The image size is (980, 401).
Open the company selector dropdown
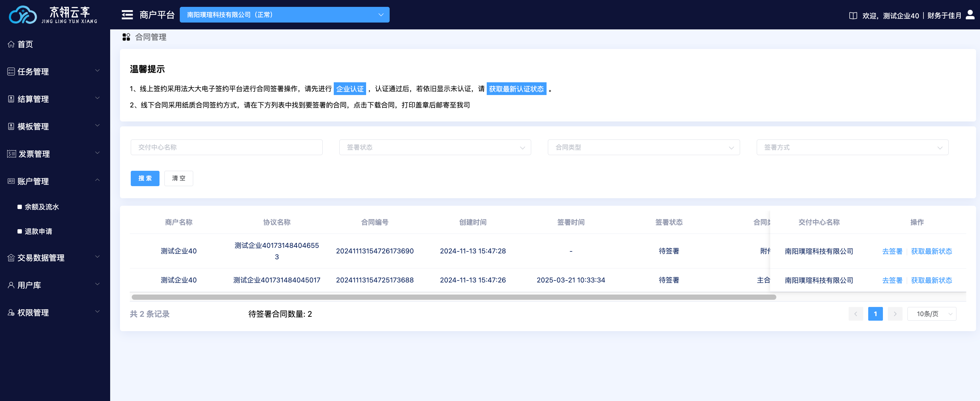click(x=284, y=15)
